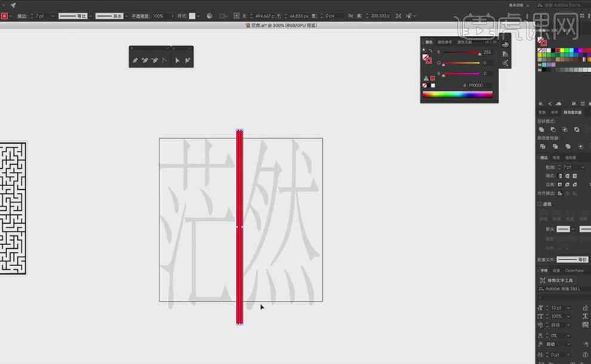The image size is (591, 364).
Task: Click the Touch Type Tool button
Action: pyautogui.click(x=556, y=280)
